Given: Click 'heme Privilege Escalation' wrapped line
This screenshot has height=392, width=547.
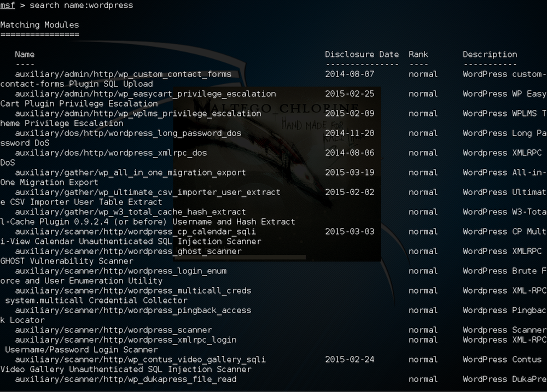Looking at the screenshot, I should [x=62, y=124].
